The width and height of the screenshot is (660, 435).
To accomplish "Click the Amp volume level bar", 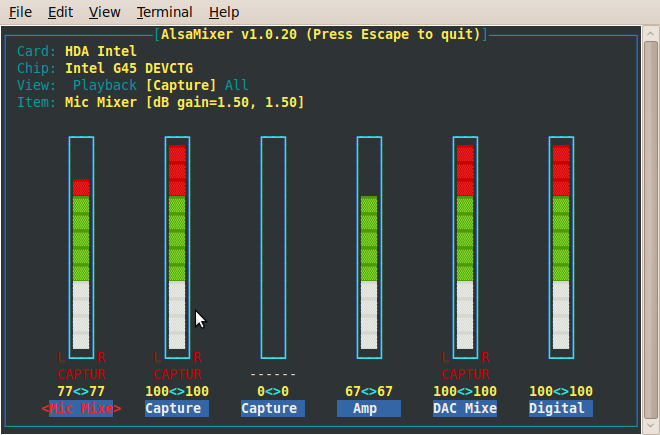I will (369, 247).
